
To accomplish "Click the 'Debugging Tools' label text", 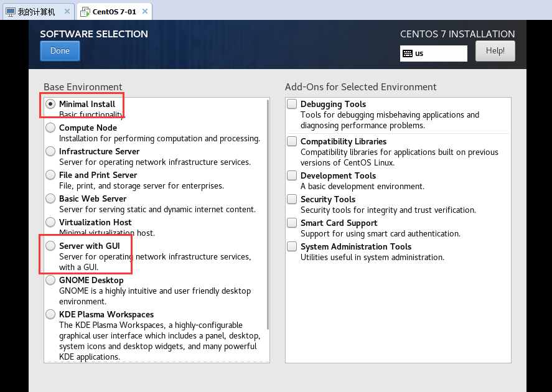I will tap(333, 104).
